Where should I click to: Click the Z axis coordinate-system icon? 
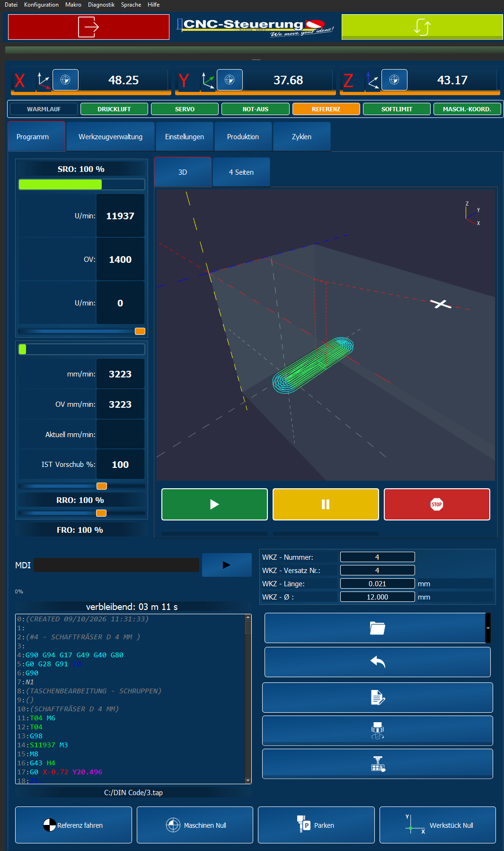click(372, 81)
